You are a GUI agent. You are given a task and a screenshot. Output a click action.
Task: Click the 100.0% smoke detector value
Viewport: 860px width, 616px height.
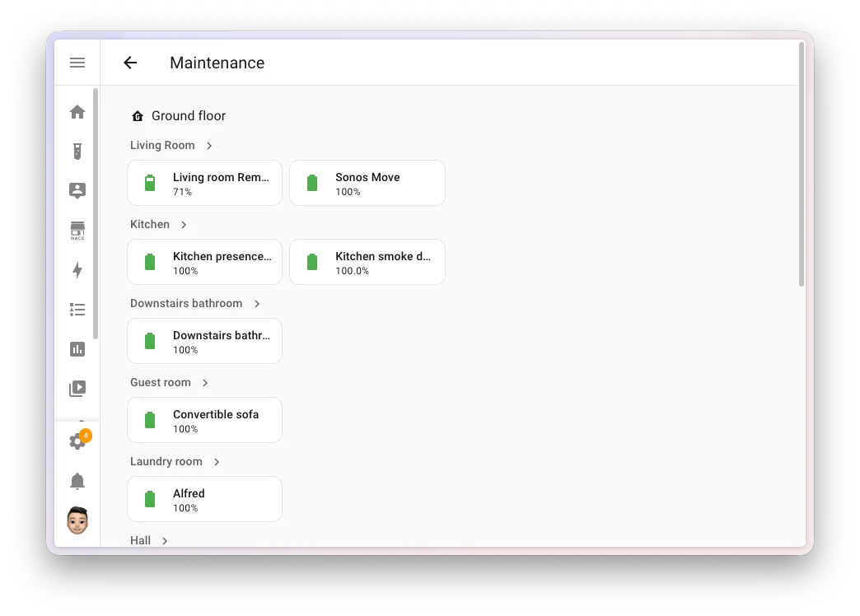(x=352, y=271)
